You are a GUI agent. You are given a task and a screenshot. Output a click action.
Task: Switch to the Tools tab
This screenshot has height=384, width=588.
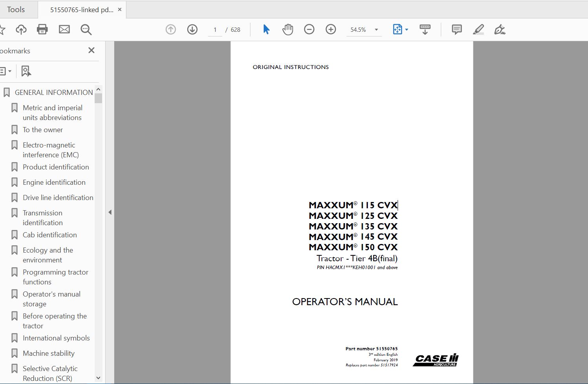[x=16, y=9]
